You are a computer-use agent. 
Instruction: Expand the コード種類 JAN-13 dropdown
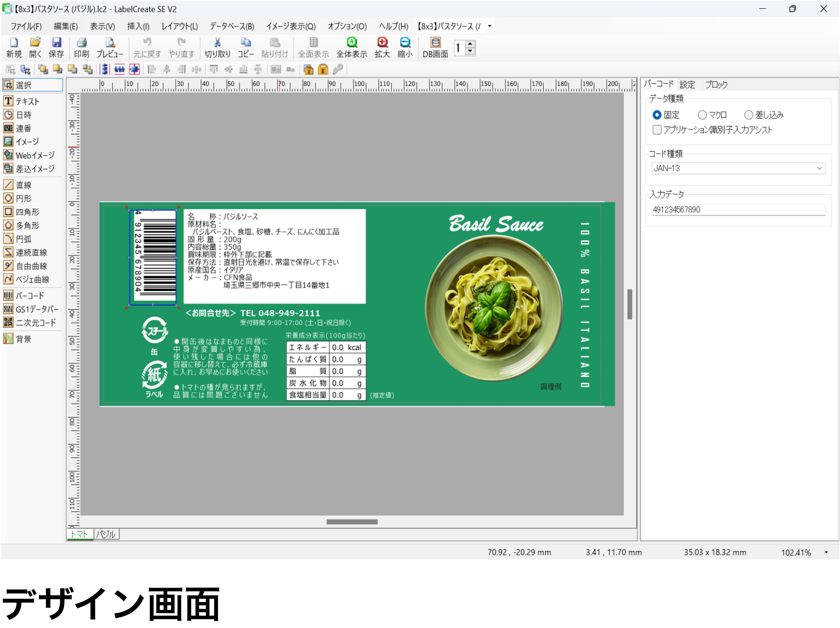[819, 168]
